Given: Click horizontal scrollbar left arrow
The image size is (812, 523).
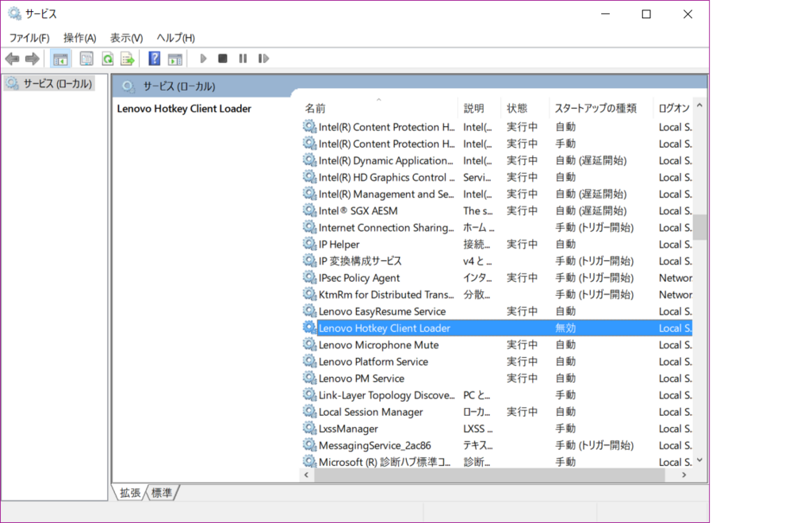Looking at the screenshot, I should [x=307, y=475].
